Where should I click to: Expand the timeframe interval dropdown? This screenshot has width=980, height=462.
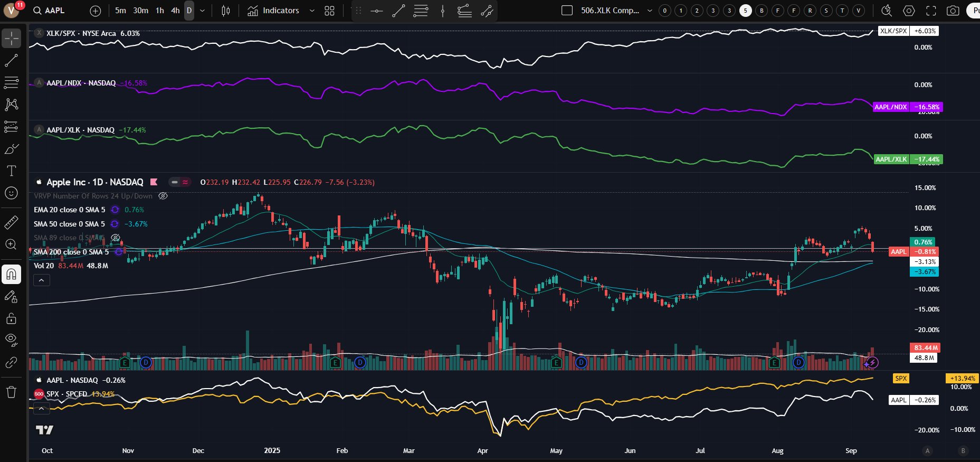(x=202, y=11)
